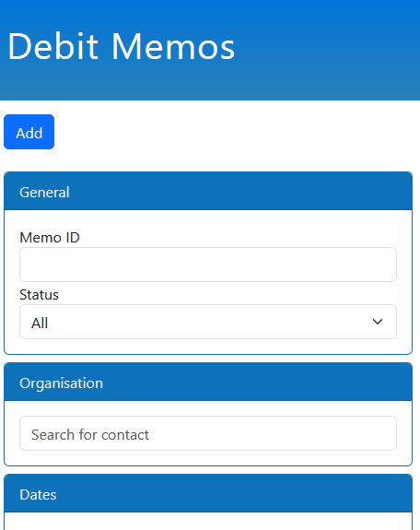Viewport: 420px width, 530px height.
Task: Click the Organisation panel body beside search box
Action: [208, 458]
